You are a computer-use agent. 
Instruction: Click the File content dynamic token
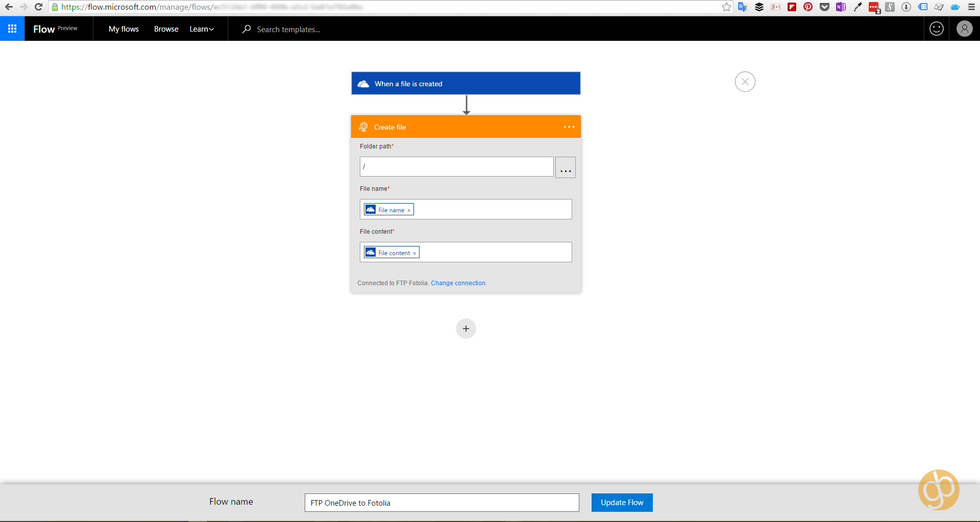click(x=391, y=253)
